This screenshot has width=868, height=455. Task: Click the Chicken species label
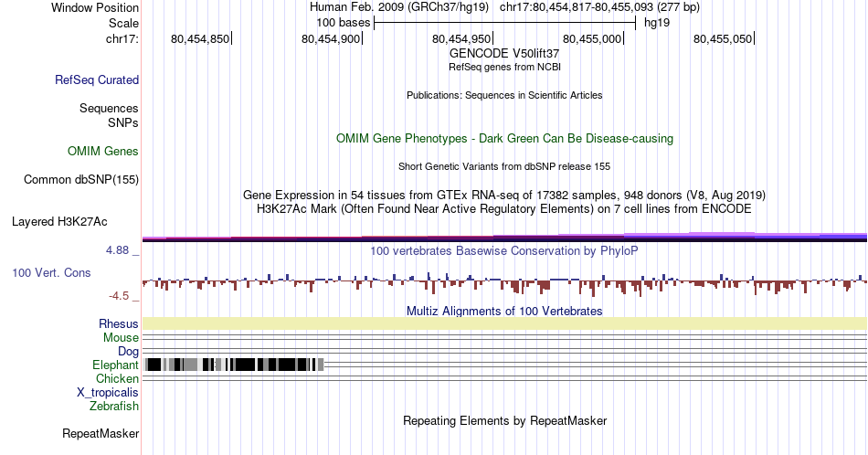click(x=117, y=378)
